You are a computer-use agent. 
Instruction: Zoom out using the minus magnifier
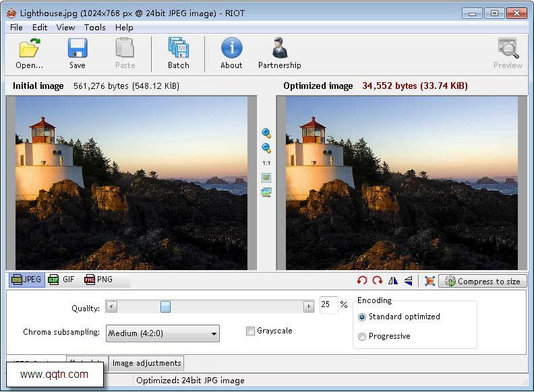266,148
